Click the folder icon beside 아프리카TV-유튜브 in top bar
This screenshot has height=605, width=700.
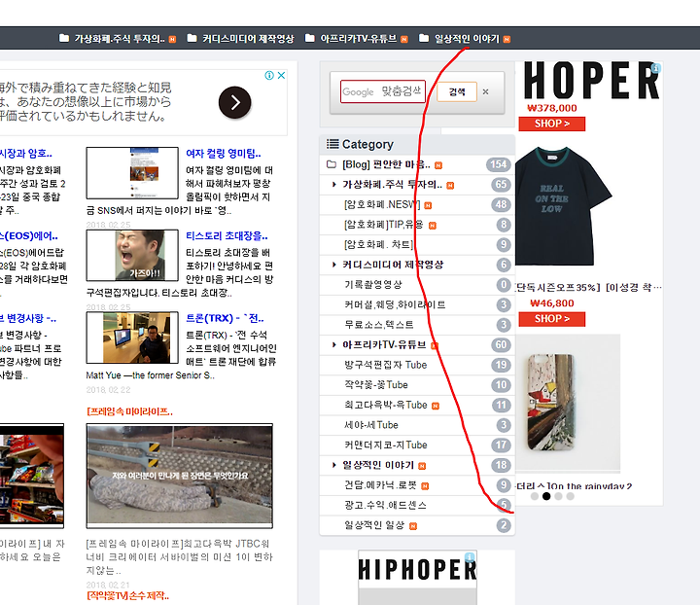(310, 38)
